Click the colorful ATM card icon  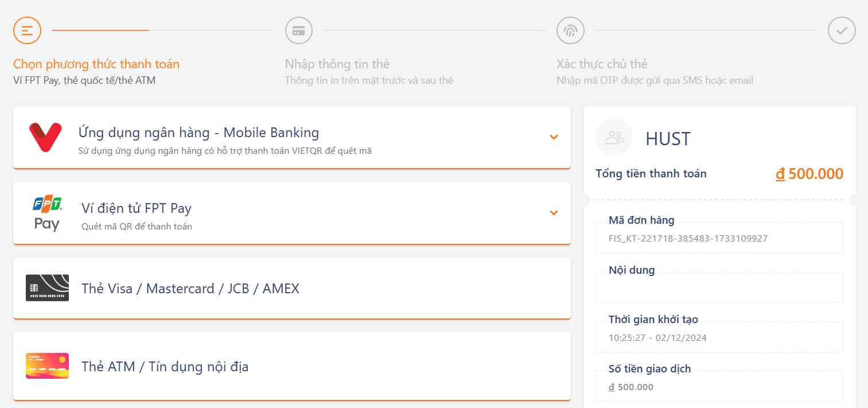click(47, 366)
